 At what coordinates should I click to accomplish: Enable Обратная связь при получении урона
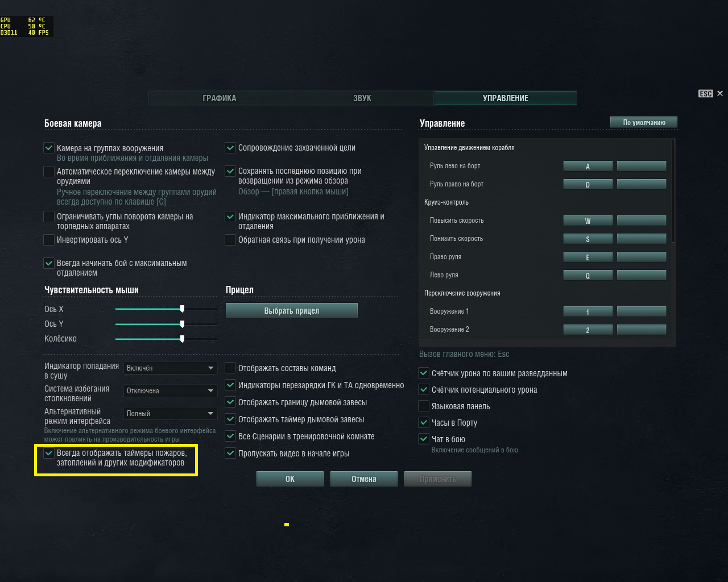point(230,240)
